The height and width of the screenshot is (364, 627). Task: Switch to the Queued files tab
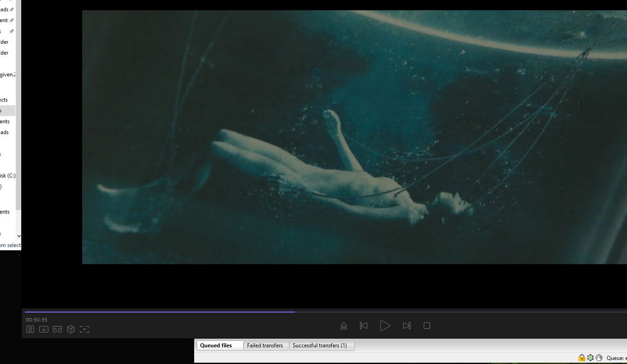pyautogui.click(x=216, y=345)
